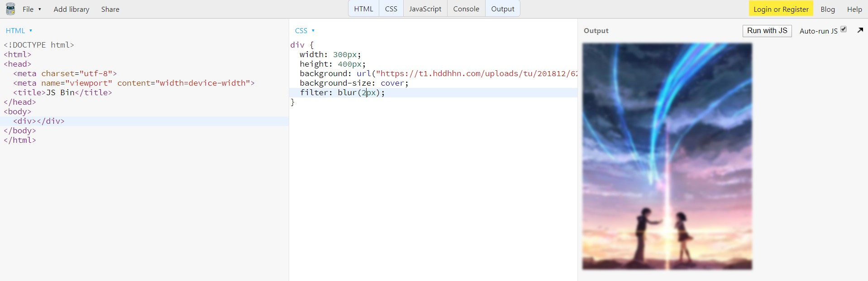Click the Run with JS button
The image size is (868, 281).
tap(767, 31)
